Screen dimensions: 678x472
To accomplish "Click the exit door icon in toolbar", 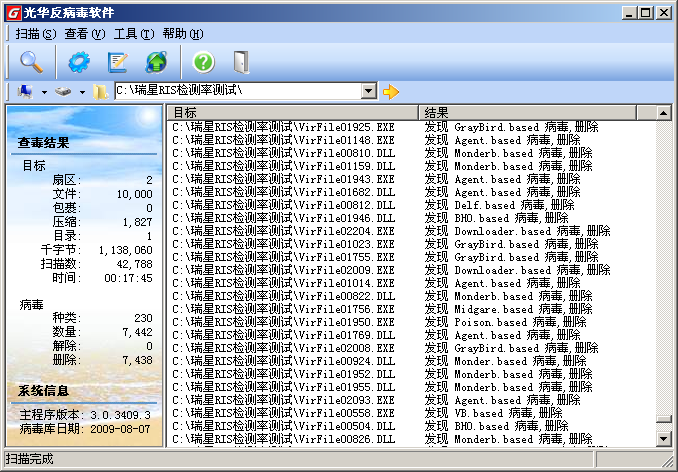I will pyautogui.click(x=240, y=61).
